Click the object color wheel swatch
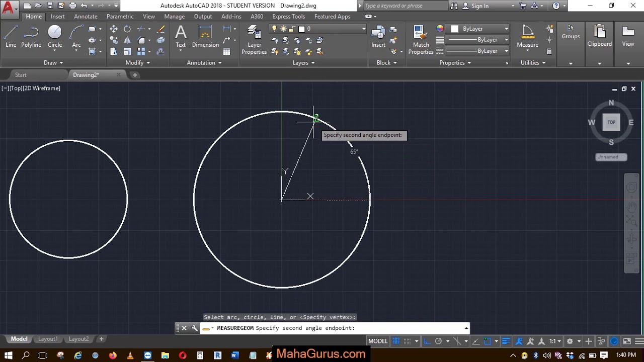The width and height of the screenshot is (644, 362). [440, 29]
